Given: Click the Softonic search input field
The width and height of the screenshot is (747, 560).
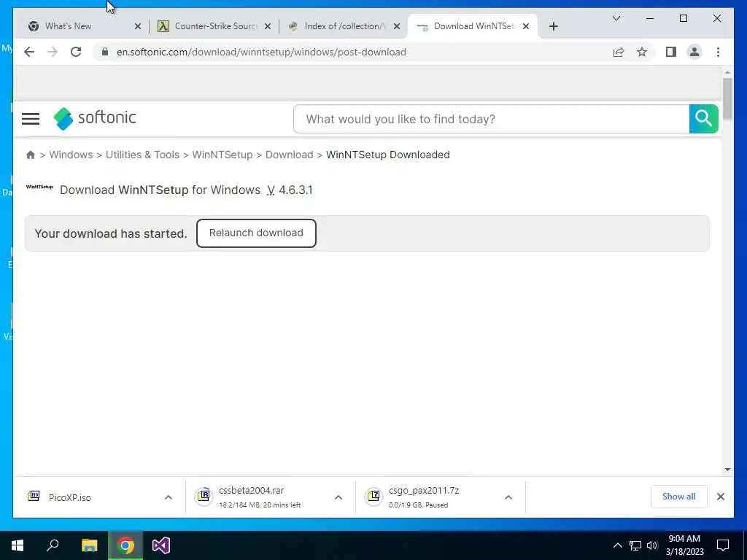Looking at the screenshot, I should coord(492,119).
